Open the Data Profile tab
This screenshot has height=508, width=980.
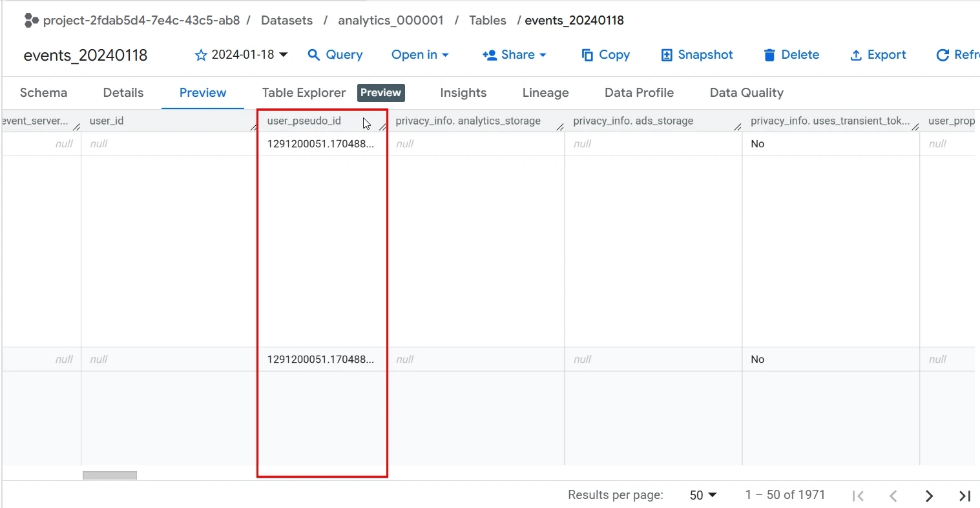(639, 92)
